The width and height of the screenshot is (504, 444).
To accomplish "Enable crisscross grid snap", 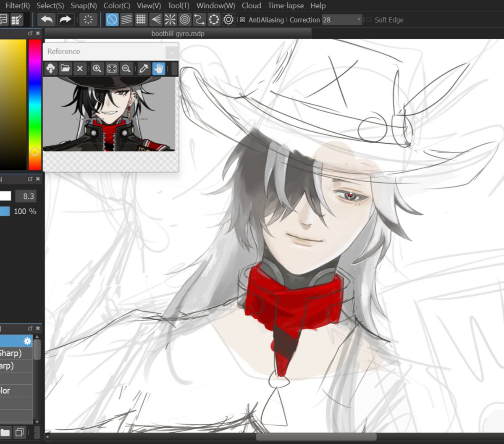I will point(141,20).
